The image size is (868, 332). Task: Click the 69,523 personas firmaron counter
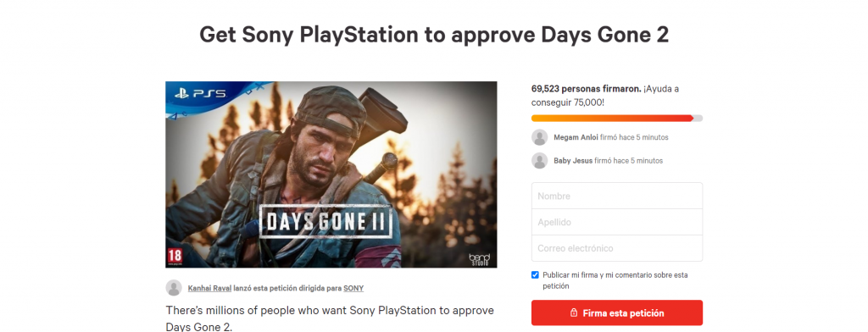(587, 89)
